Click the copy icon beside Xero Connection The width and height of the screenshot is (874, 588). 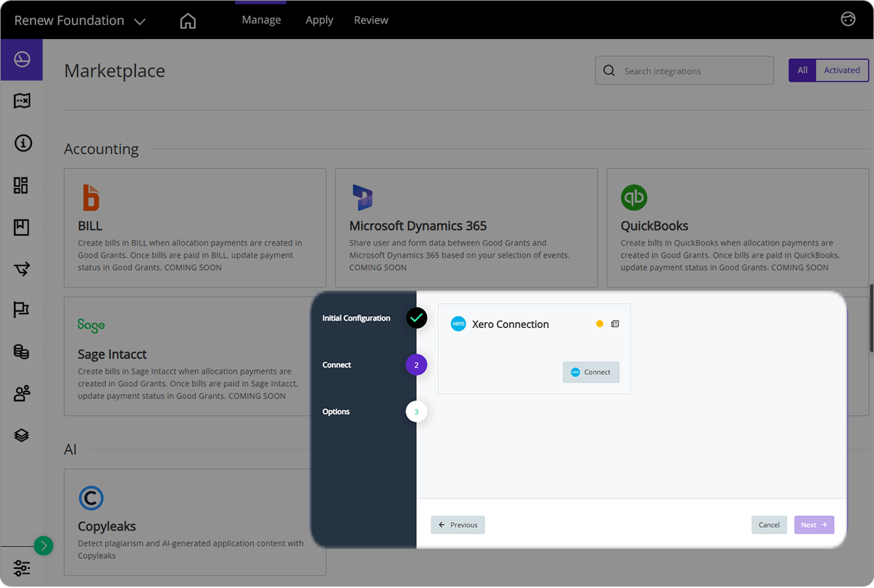[x=615, y=324]
